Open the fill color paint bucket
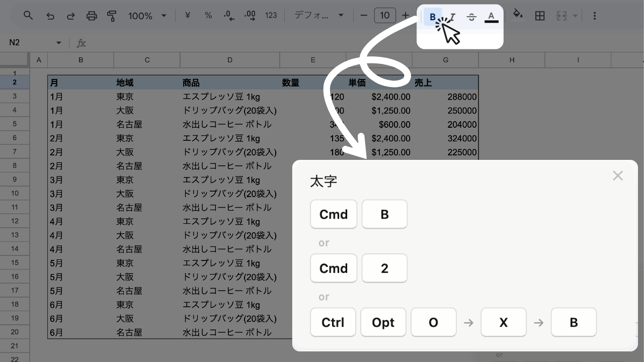This screenshot has width=644, height=362. [518, 16]
